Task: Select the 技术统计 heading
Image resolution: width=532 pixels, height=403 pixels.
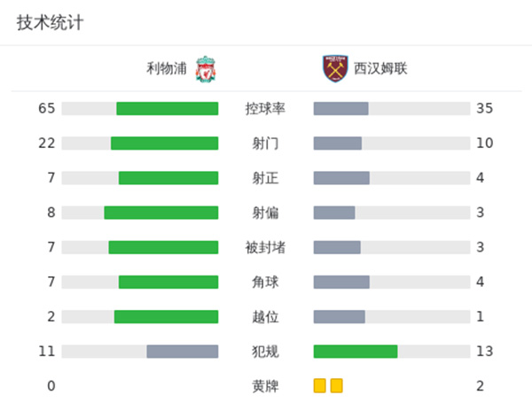Action: [x=50, y=23]
